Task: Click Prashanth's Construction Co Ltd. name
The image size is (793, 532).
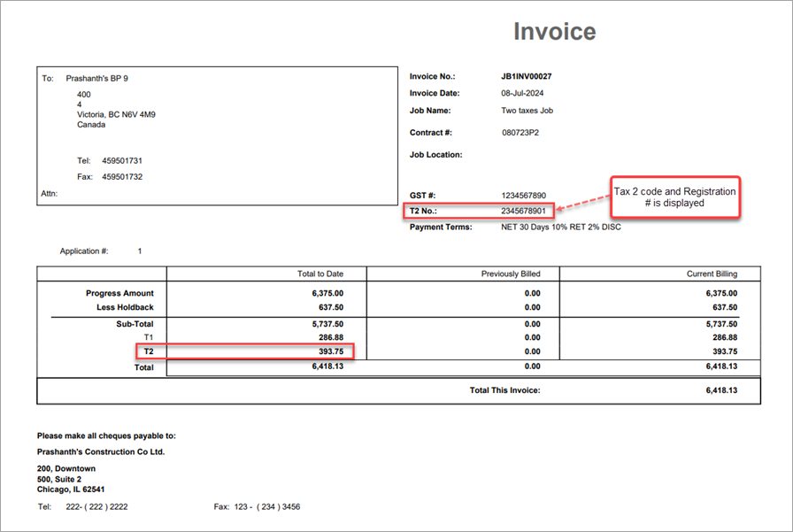Action: [101, 452]
